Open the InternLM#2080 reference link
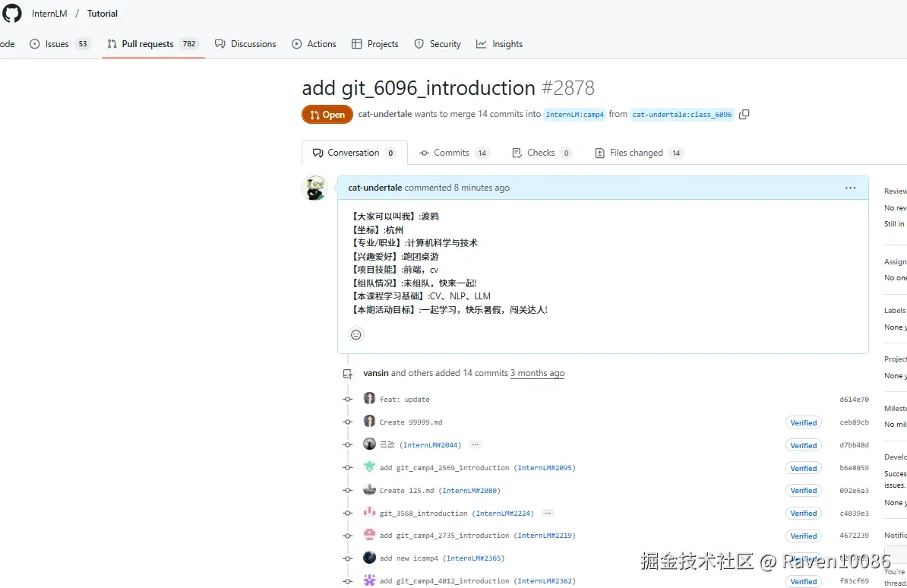 469,490
